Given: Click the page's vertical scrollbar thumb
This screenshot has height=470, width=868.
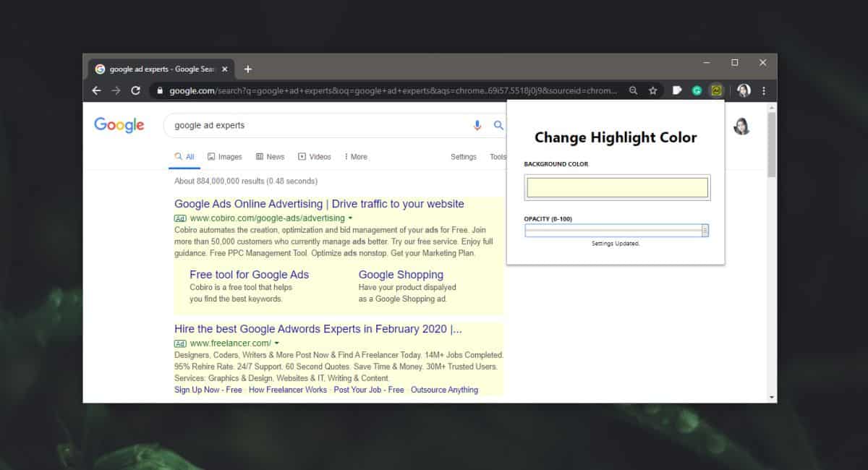Looking at the screenshot, I should [x=772, y=144].
